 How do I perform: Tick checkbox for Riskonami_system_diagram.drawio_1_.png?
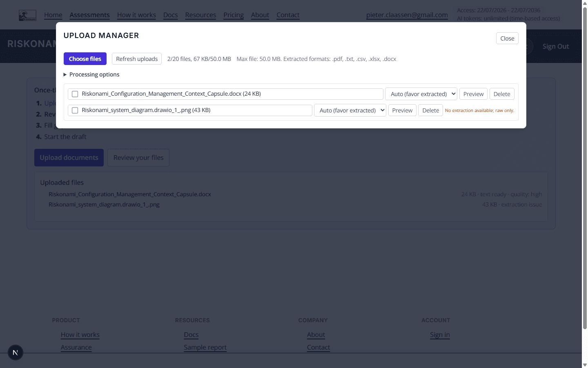click(x=75, y=110)
